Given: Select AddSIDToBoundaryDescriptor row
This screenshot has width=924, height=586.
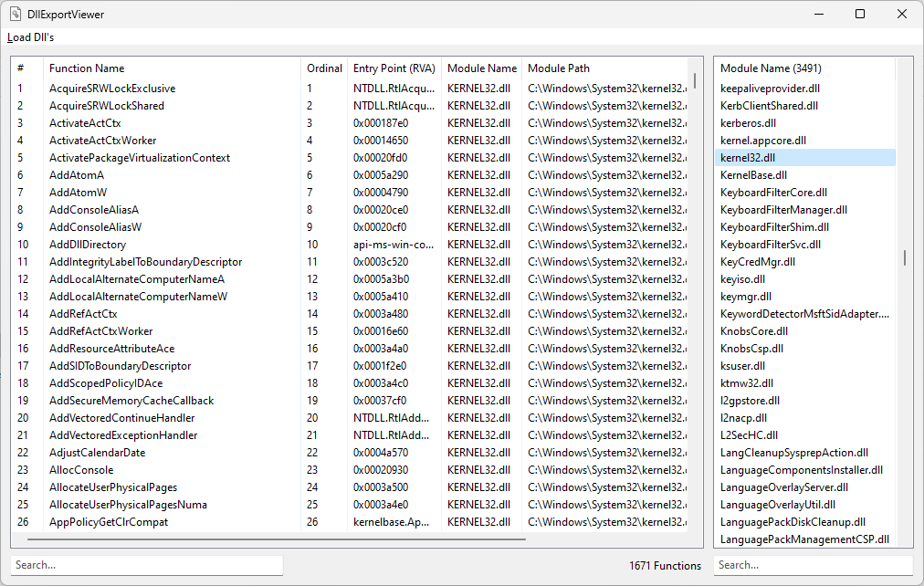Looking at the screenshot, I should (x=350, y=366).
